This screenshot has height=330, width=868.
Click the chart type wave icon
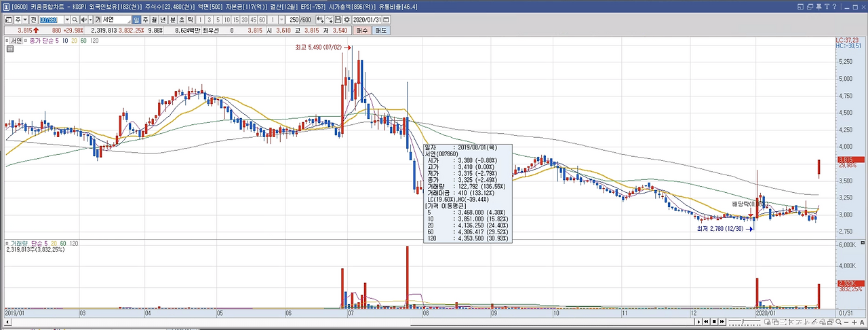point(329,20)
